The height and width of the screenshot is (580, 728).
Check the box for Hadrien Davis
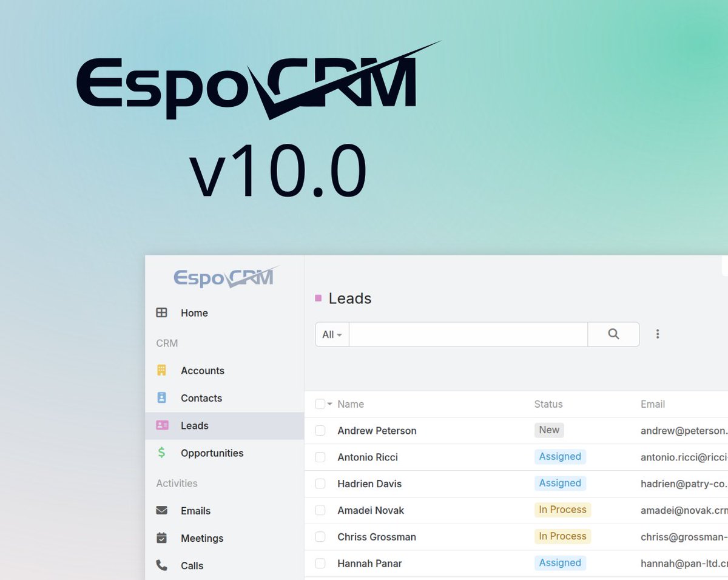point(320,484)
